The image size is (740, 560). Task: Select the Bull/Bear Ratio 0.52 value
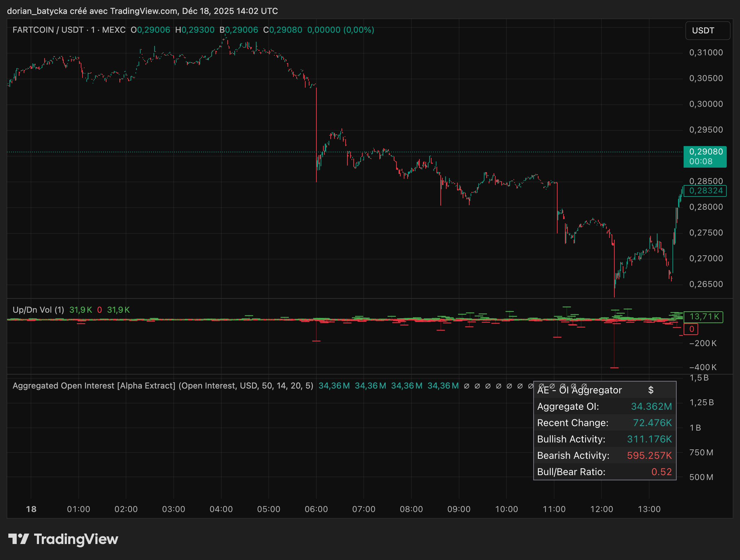click(661, 472)
